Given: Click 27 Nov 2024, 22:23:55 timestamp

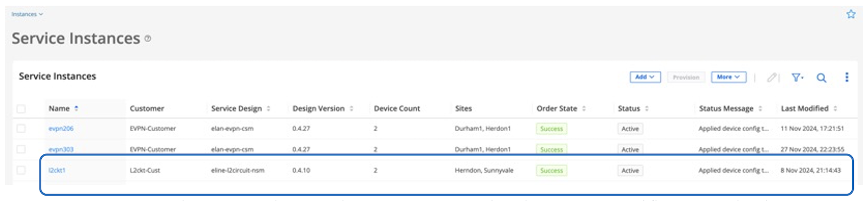Looking at the screenshot, I should (812, 149).
